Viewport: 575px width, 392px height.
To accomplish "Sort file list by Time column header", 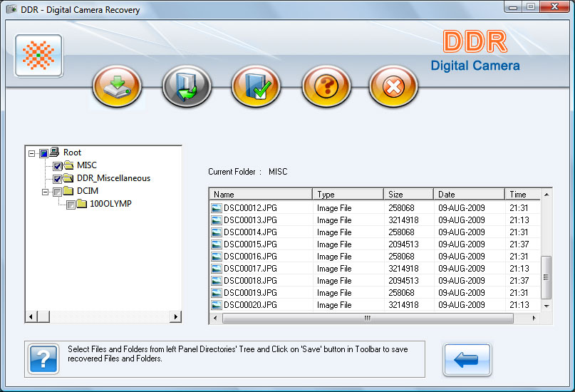I will tap(522, 195).
